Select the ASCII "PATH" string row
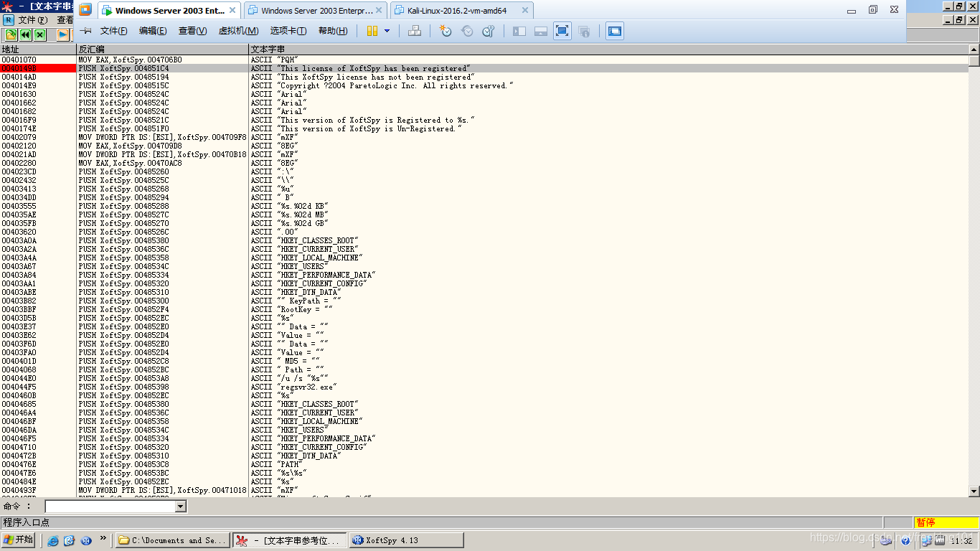 pos(484,464)
